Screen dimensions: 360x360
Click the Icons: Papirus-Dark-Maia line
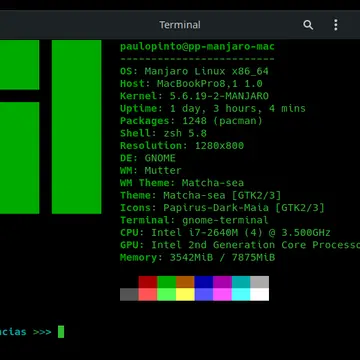(222, 208)
